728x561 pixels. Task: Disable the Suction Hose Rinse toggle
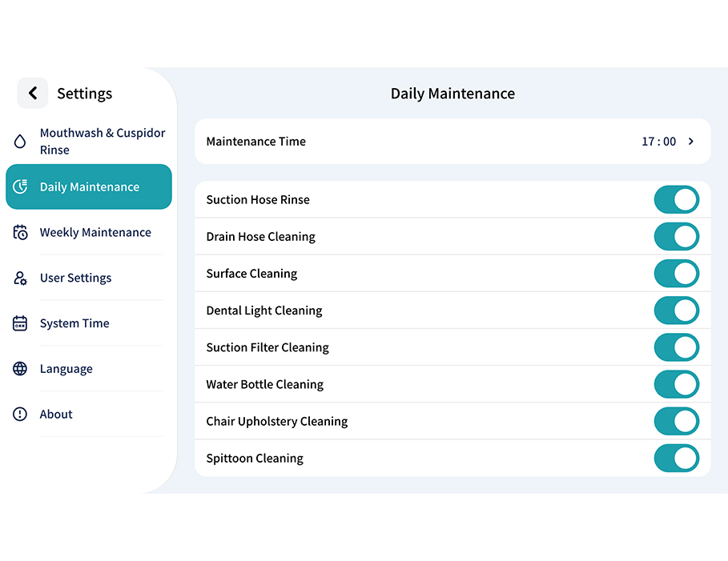point(676,200)
